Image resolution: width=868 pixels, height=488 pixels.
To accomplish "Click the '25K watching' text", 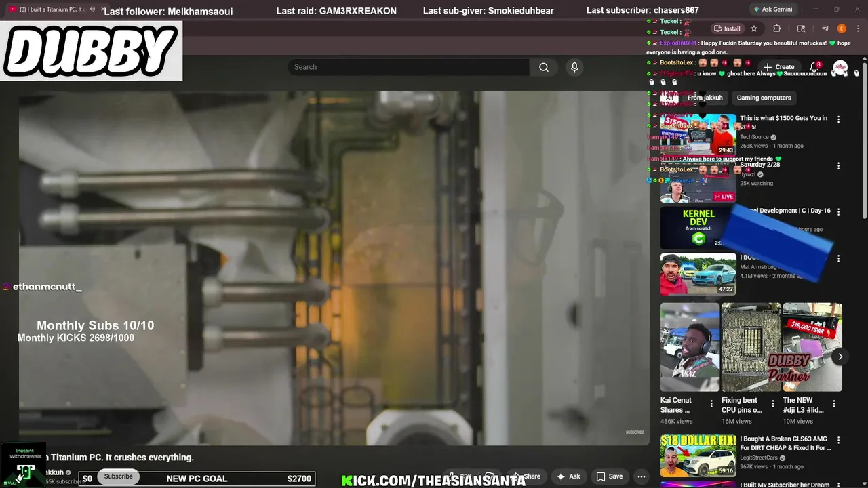I will point(756,183).
